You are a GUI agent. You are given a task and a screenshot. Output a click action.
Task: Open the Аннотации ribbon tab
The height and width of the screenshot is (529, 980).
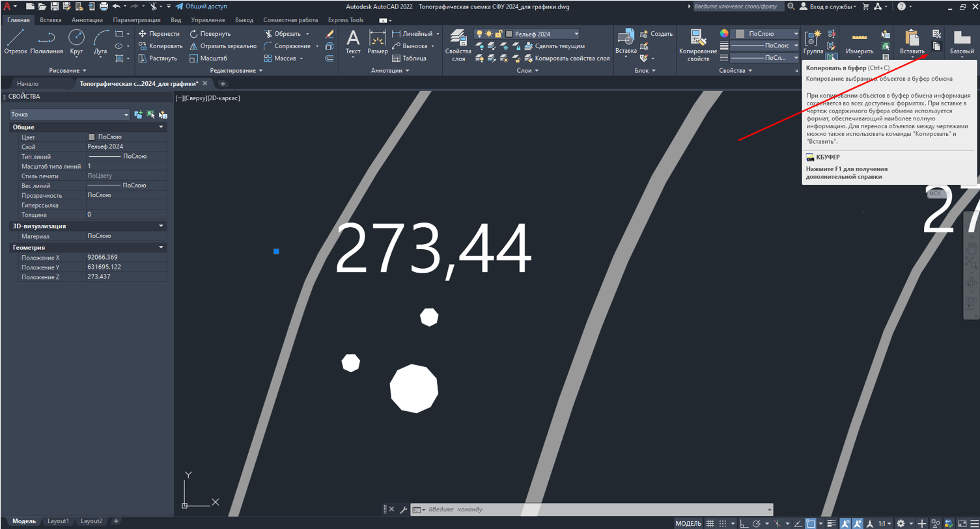[87, 20]
